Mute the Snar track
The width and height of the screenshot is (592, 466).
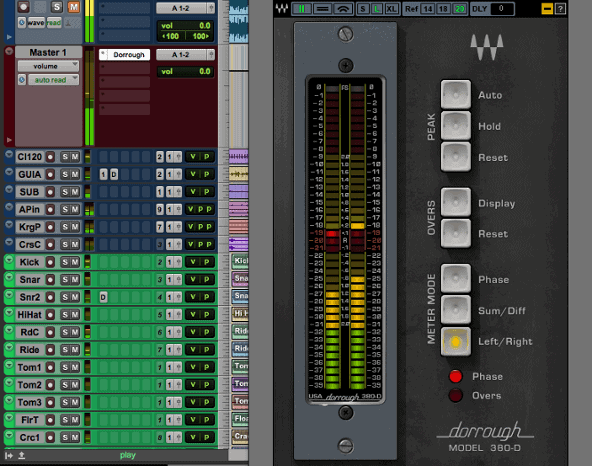tap(75, 279)
